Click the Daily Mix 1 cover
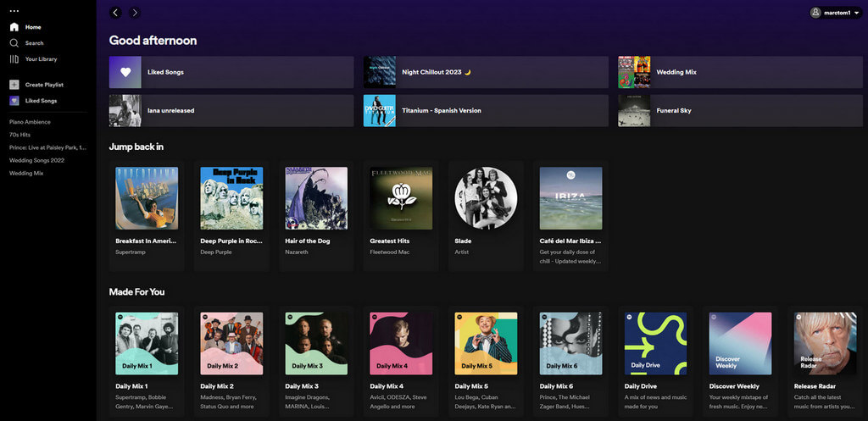 [147, 344]
